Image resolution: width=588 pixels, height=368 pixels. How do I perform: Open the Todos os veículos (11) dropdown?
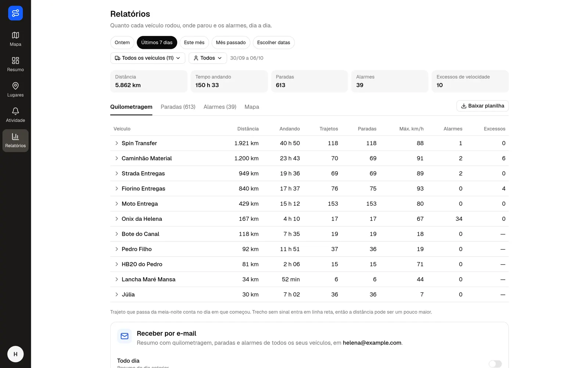148,58
